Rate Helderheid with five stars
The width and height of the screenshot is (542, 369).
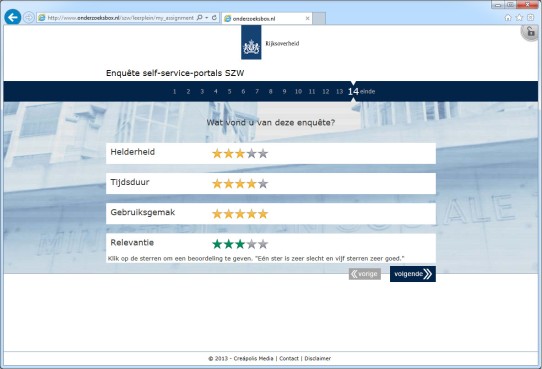pyautogui.click(x=263, y=153)
